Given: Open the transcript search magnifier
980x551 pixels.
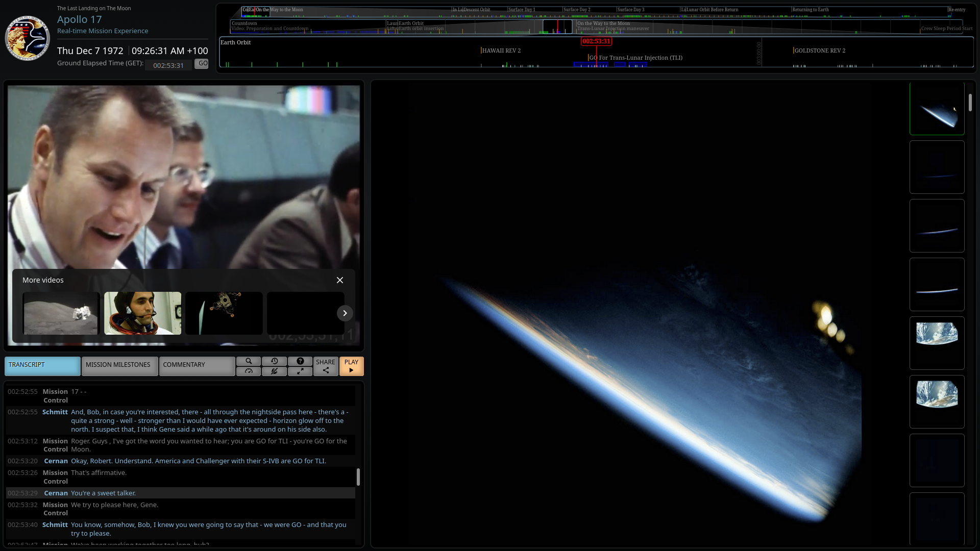Looking at the screenshot, I should 249,361.
